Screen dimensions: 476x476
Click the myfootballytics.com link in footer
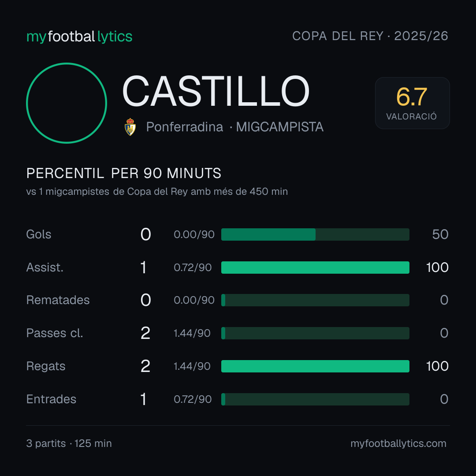click(x=398, y=443)
